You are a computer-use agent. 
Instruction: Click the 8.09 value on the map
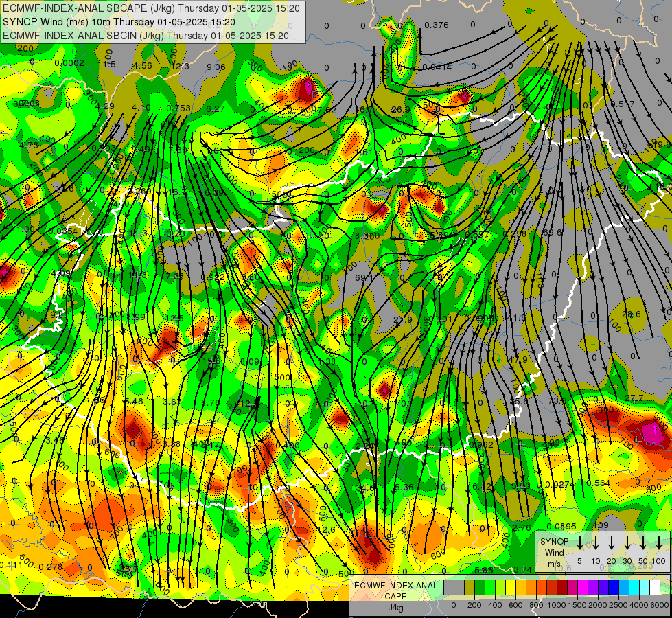(249, 362)
